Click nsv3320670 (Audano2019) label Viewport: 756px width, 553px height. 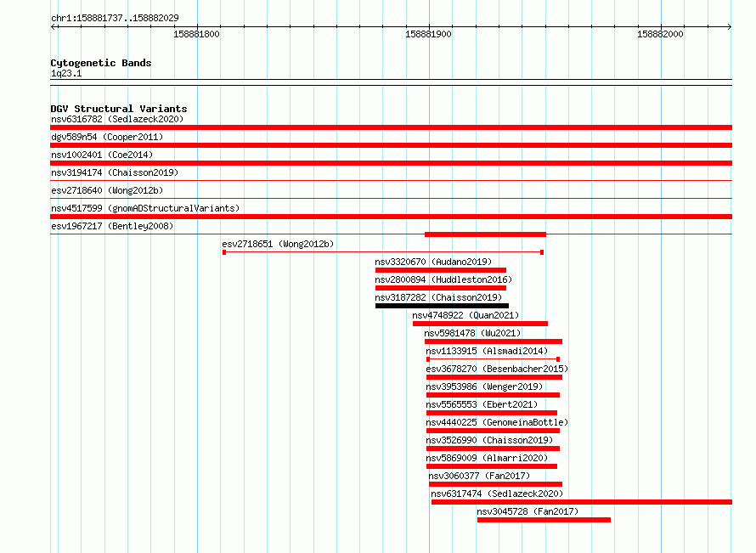pos(433,262)
